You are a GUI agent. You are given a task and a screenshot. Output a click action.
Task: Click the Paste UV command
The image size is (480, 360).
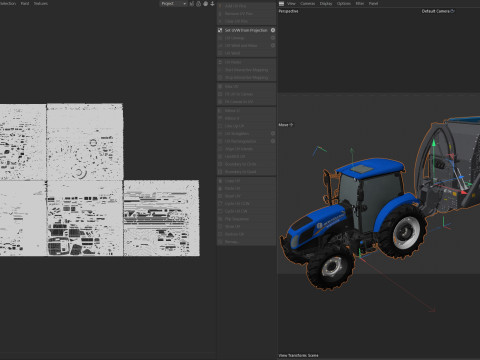pos(246,188)
